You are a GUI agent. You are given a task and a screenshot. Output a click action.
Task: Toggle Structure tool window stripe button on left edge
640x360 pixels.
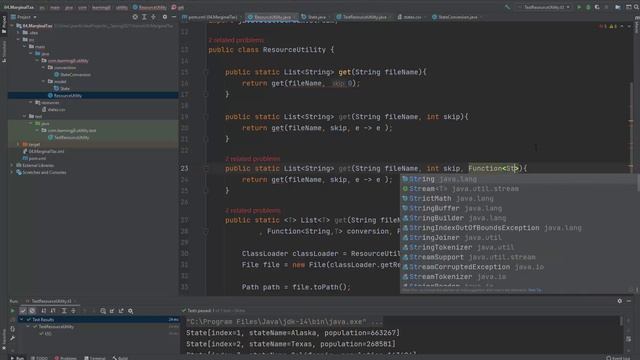[x=4, y=51]
